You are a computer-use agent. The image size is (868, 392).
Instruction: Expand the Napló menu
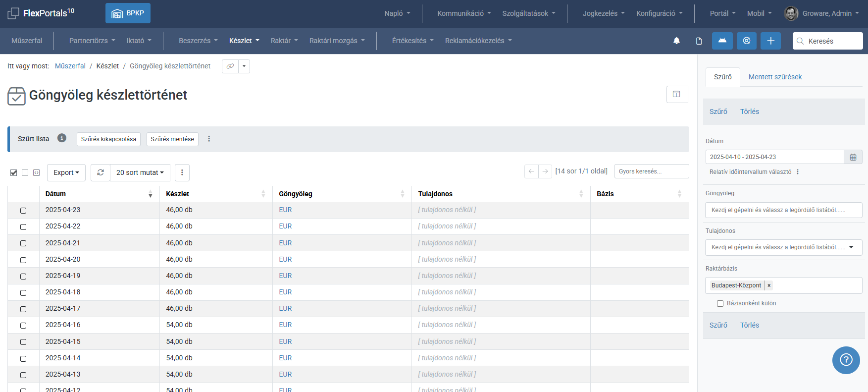click(x=398, y=13)
